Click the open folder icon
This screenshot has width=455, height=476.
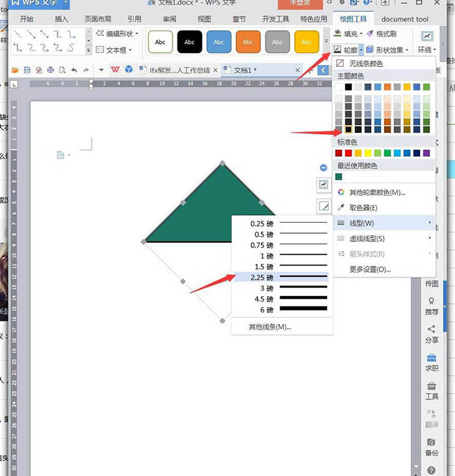(15, 70)
